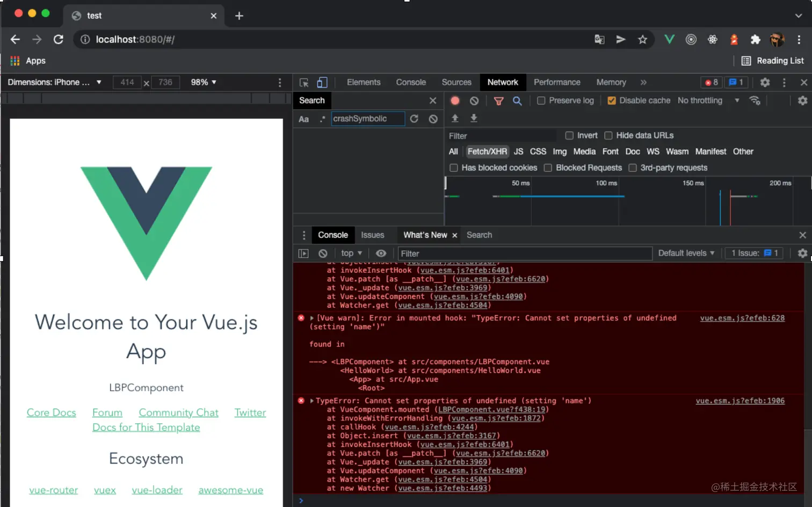Expand the TypeError stack trace entry
This screenshot has height=507, width=812.
[x=312, y=401]
